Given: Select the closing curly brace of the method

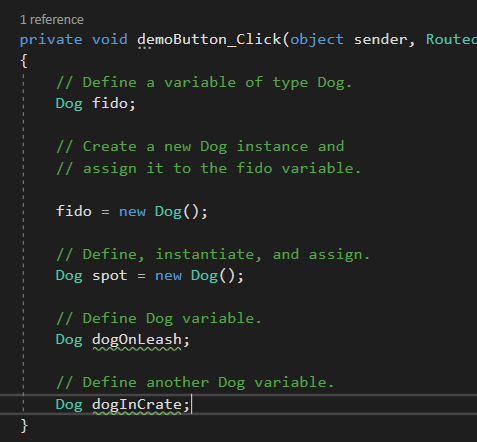Looking at the screenshot, I should tap(24, 426).
